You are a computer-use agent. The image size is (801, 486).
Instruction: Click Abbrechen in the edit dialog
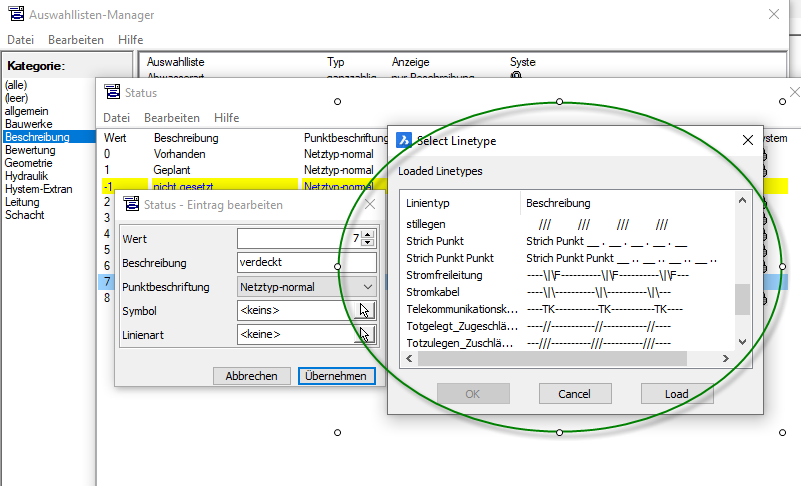click(x=251, y=376)
